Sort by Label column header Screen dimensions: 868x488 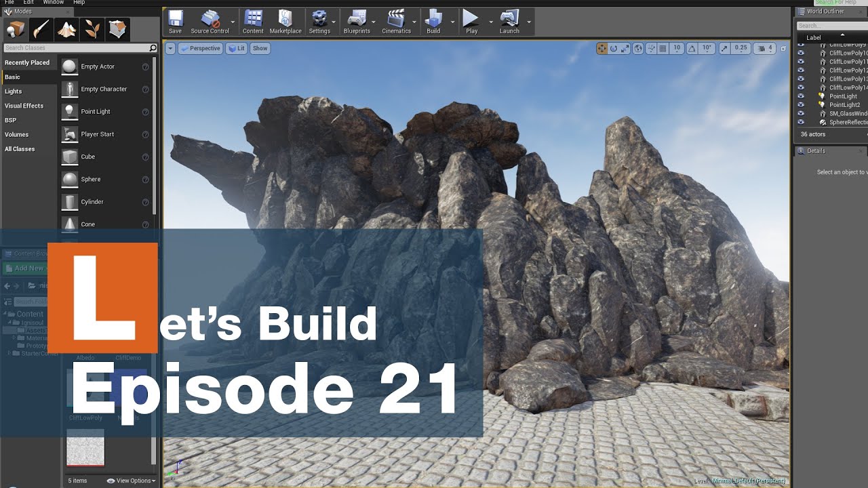813,37
